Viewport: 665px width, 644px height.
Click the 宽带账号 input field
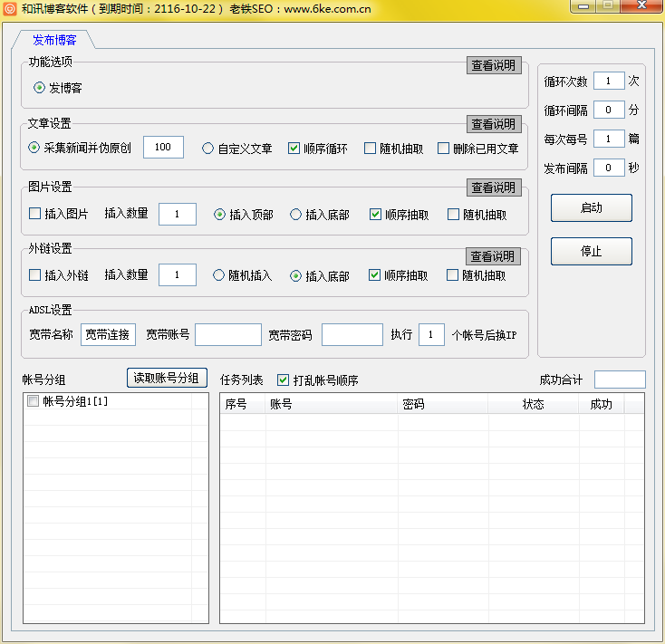tap(227, 335)
